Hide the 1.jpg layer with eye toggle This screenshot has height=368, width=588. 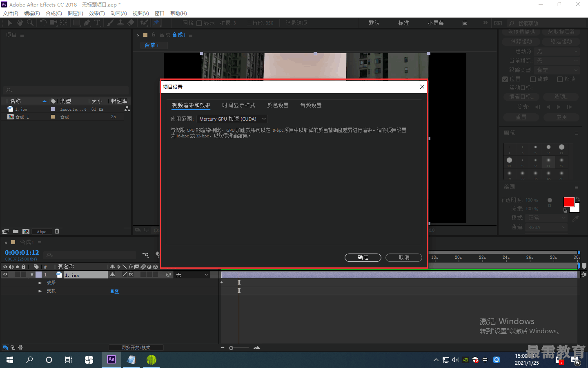tap(5, 275)
